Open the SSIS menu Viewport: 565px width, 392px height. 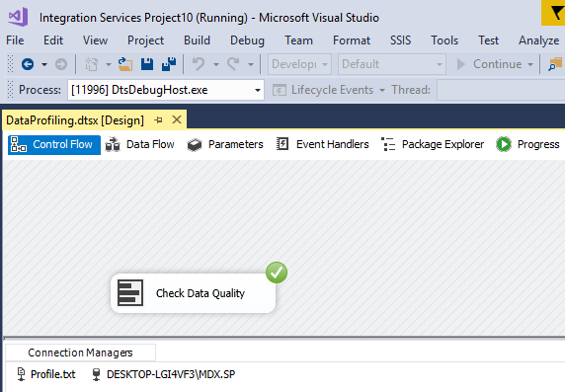point(400,40)
